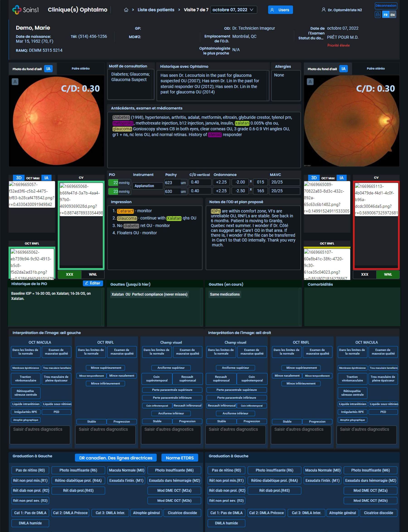Image resolution: width=408 pixels, height=532 pixels.
Task: Click Éditer in Historique de la PIO
Action: (x=93, y=283)
